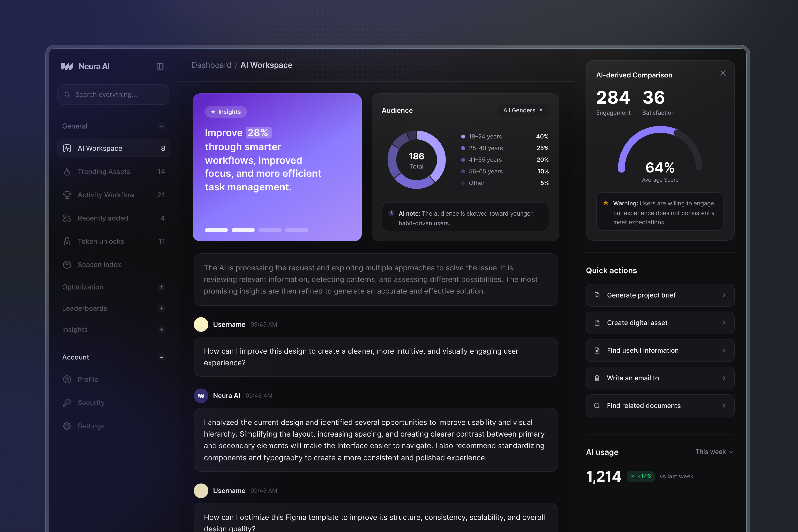Click the Season Index gauge icon
The height and width of the screenshot is (532, 798).
(x=67, y=265)
